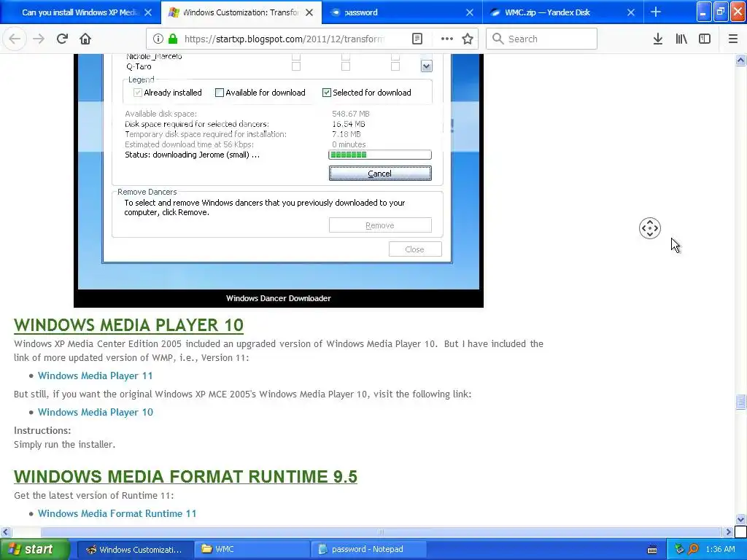Viewport: 747px width, 560px height.
Task: Select the Windows Customization tab
Action: click(241, 12)
